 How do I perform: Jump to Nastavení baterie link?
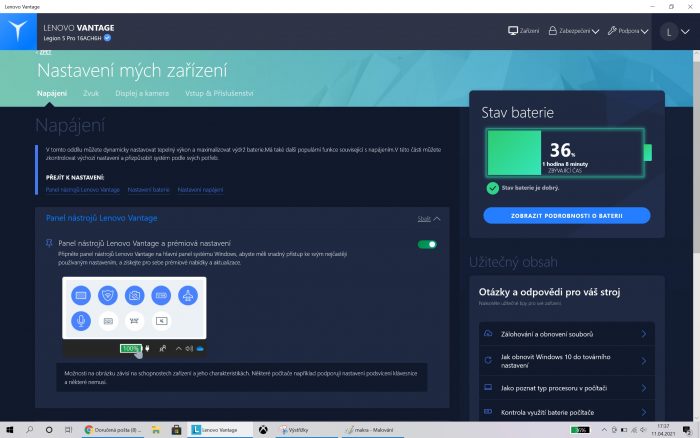(148, 189)
